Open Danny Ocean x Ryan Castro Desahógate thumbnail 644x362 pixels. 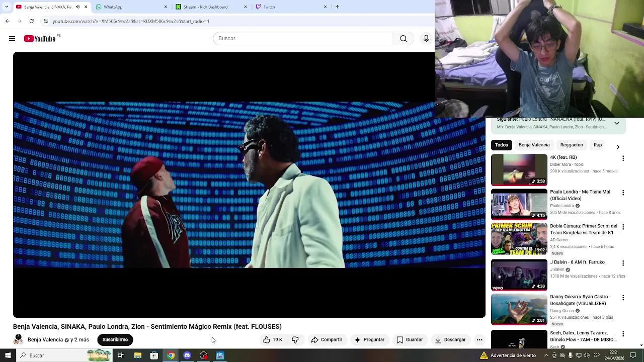click(x=519, y=310)
